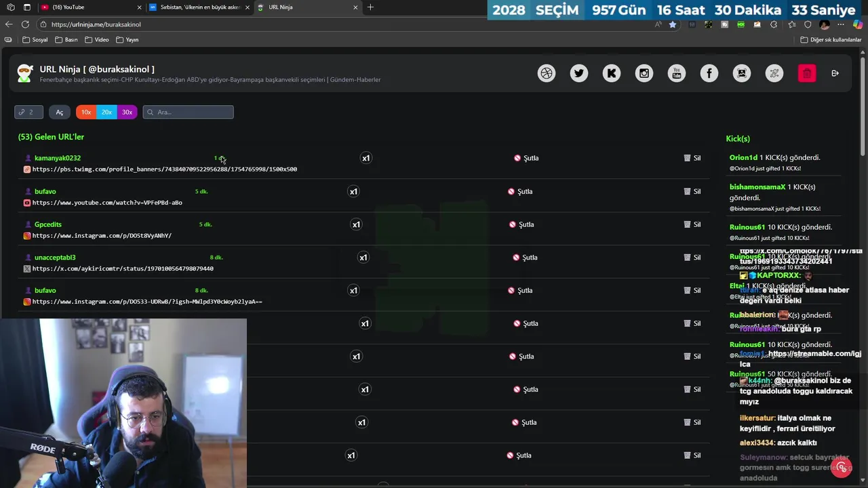Close the (16) YouTube tab
The image size is (868, 488).
pos(140,7)
